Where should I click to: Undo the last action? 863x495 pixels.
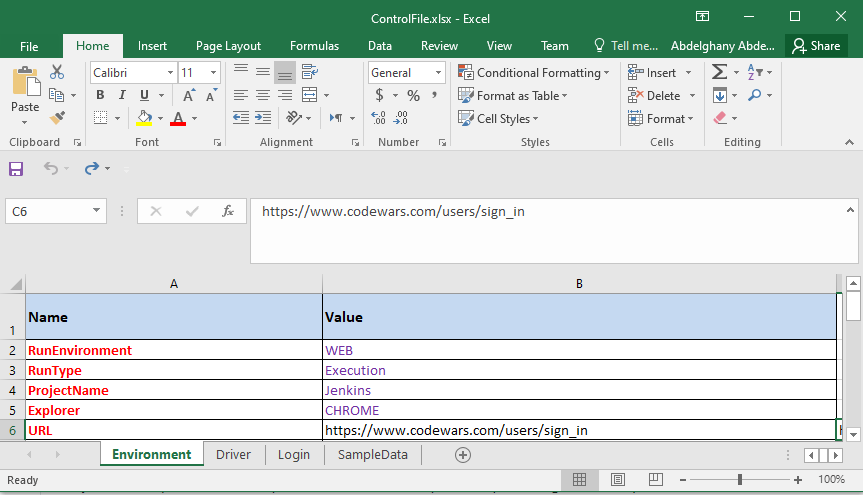coord(51,168)
